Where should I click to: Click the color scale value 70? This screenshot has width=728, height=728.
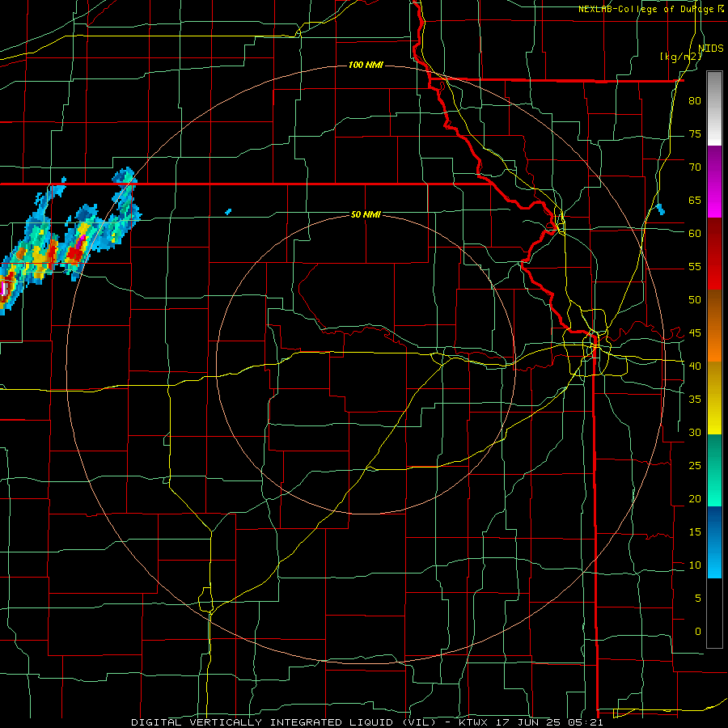[x=695, y=167]
